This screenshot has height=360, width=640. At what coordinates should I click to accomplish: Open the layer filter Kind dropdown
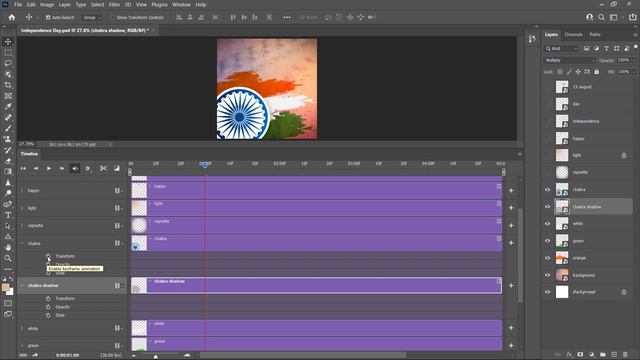(x=562, y=49)
